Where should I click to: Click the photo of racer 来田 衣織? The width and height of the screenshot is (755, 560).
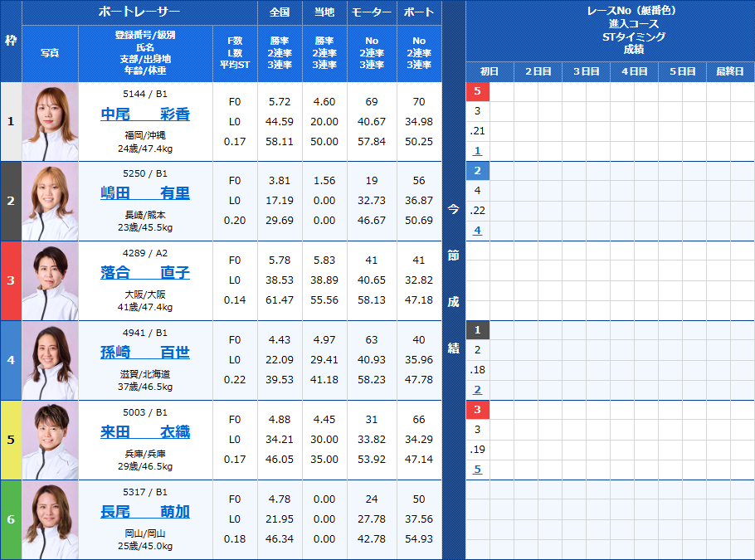pos(50,440)
